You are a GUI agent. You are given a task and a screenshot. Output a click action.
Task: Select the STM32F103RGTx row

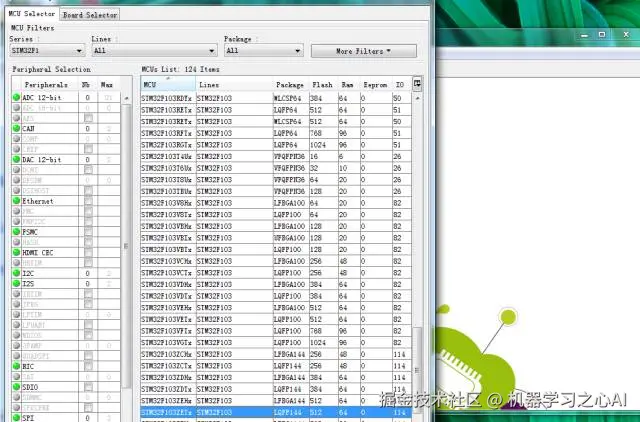coord(276,145)
